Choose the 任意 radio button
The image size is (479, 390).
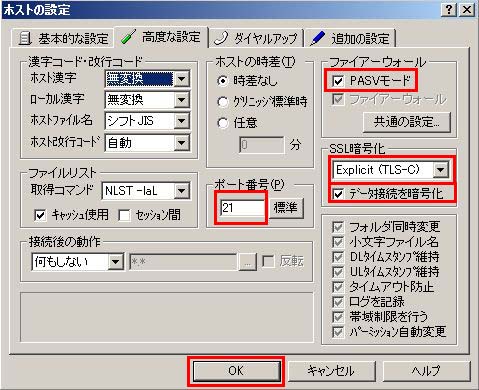pos(223,123)
